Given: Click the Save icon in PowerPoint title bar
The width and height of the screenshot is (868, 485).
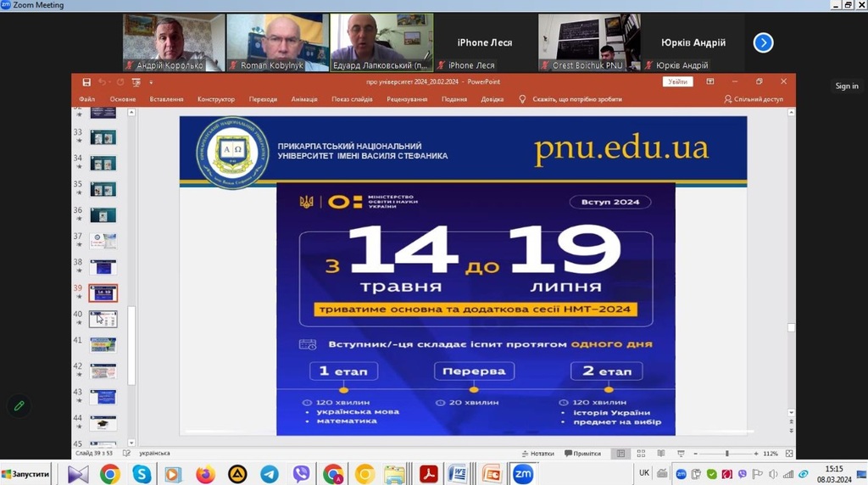Looking at the screenshot, I should (x=86, y=82).
